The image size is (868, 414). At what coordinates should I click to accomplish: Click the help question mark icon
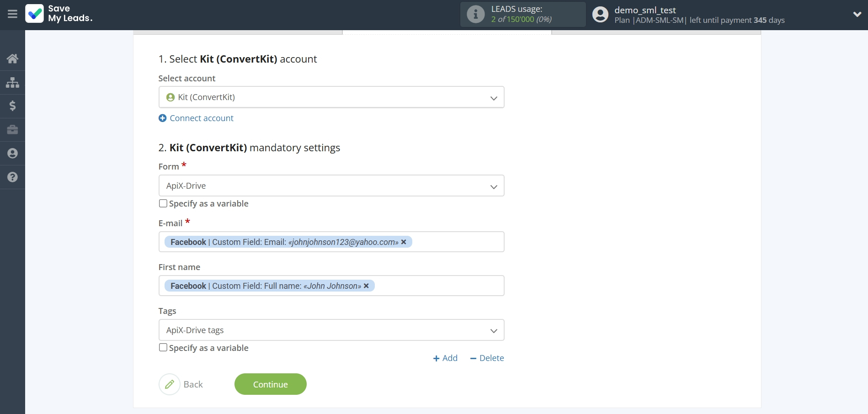12,177
